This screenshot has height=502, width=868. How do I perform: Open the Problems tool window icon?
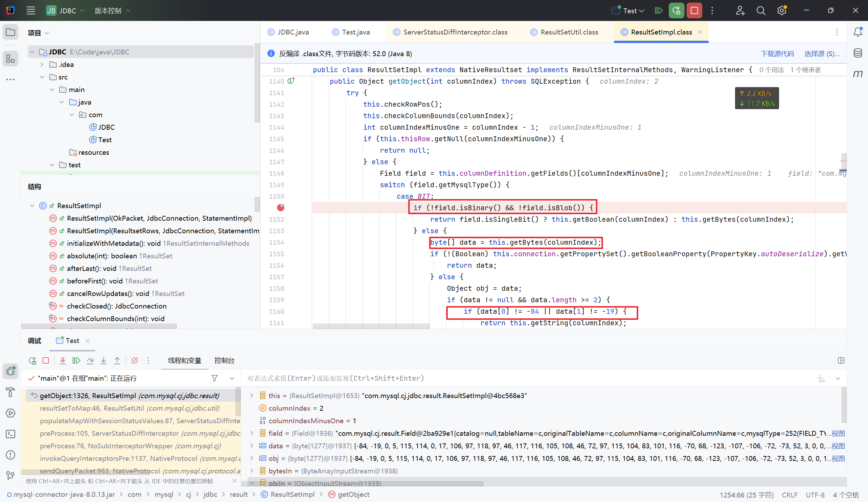pos(10,455)
